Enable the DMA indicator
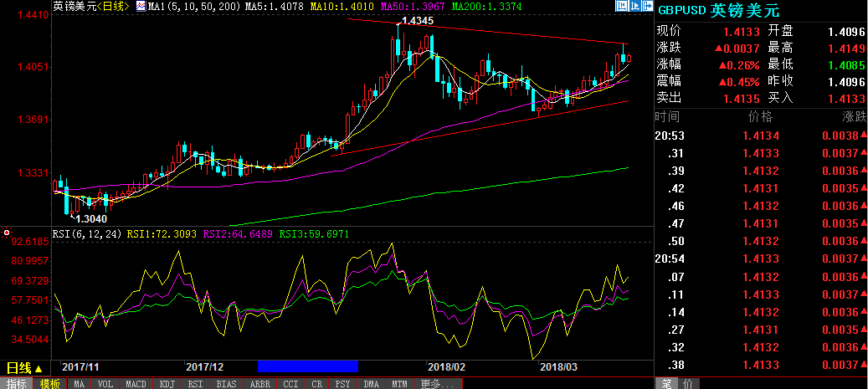 click(370, 383)
